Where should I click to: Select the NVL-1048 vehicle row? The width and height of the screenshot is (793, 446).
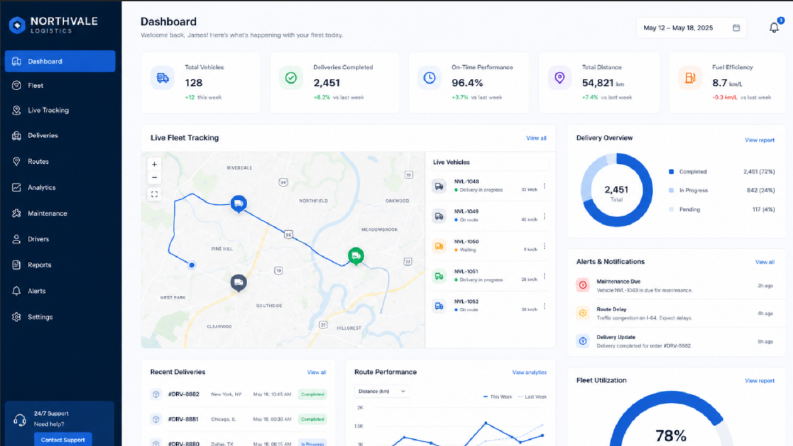pyautogui.click(x=490, y=186)
